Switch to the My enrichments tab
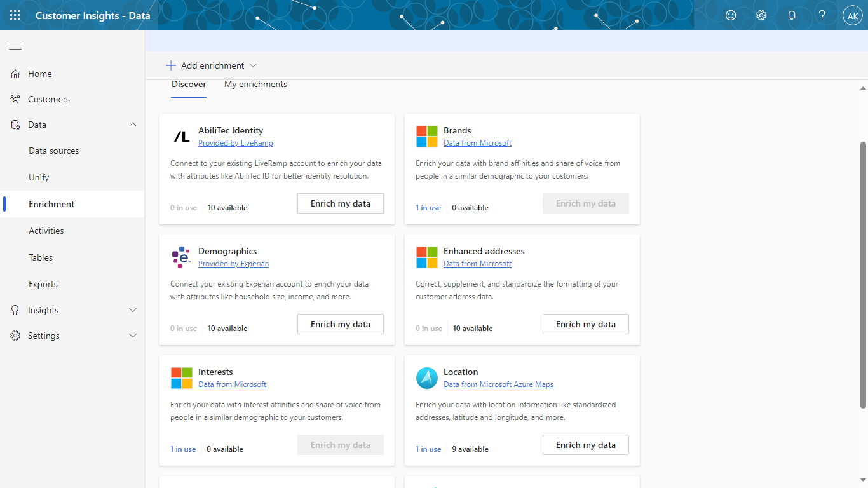Screen dimensions: 868x488 [x=255, y=85]
